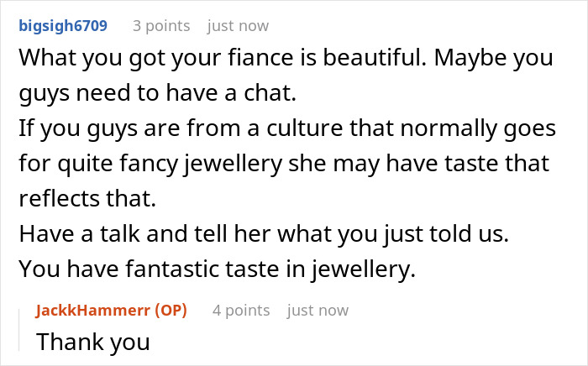This screenshot has height=366, width=588.
Task: Open bigsigh6709's user profile link
Action: (x=62, y=26)
